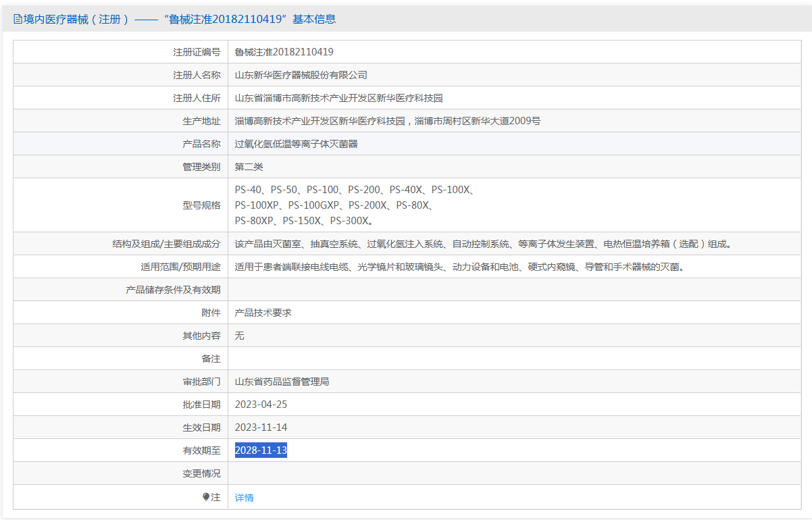Click the 有效期至 label
The image size is (812, 520).
(x=201, y=450)
